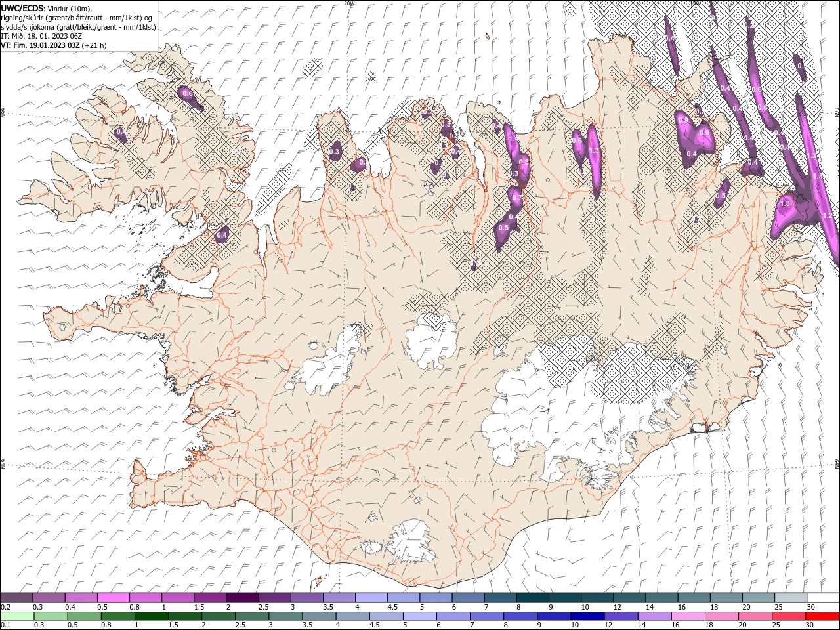Click lower legend swatch between 0.5 and 0.8
840x630 pixels.
coord(85,616)
